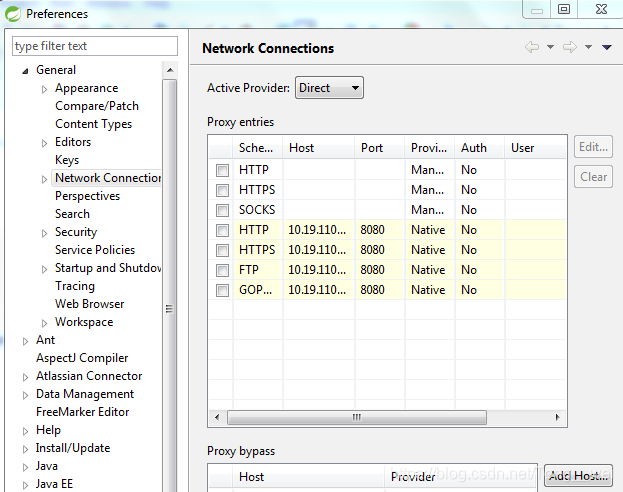The width and height of the screenshot is (623, 492).
Task: Select AspectJ Compiler in the tree
Action: 82,358
